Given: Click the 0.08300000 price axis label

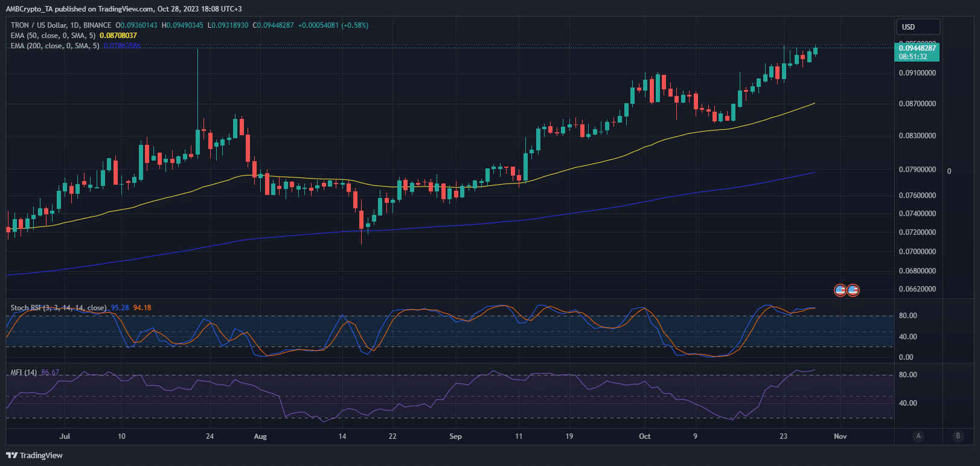Looking at the screenshot, I should click(917, 136).
